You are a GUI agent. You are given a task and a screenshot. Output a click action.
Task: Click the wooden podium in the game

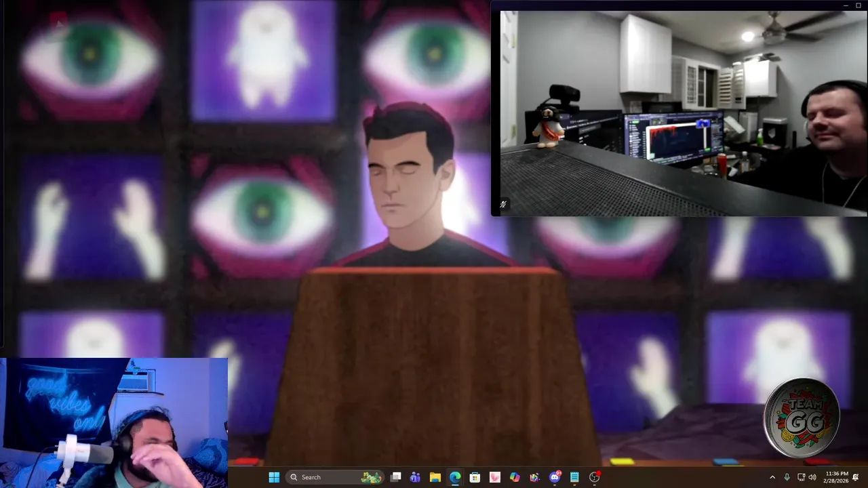[433, 366]
